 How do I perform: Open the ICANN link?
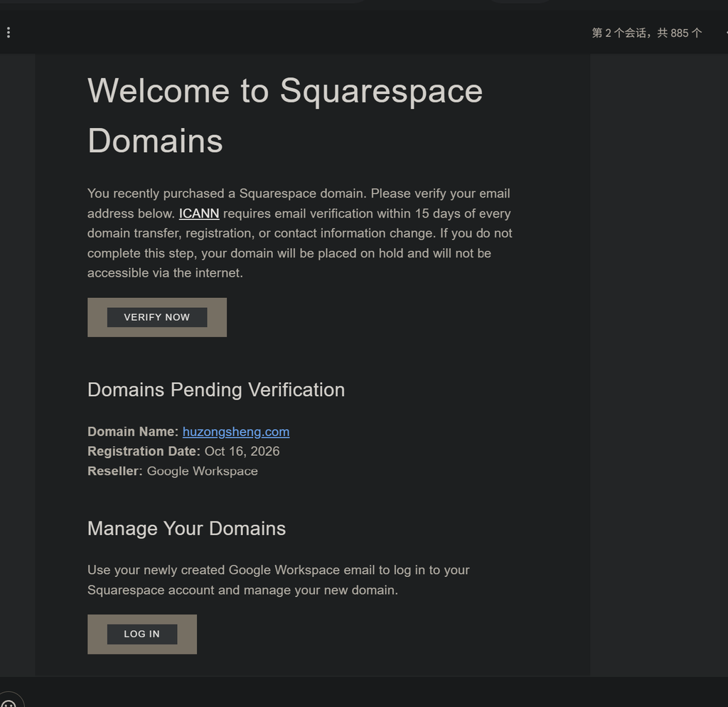coord(199,213)
